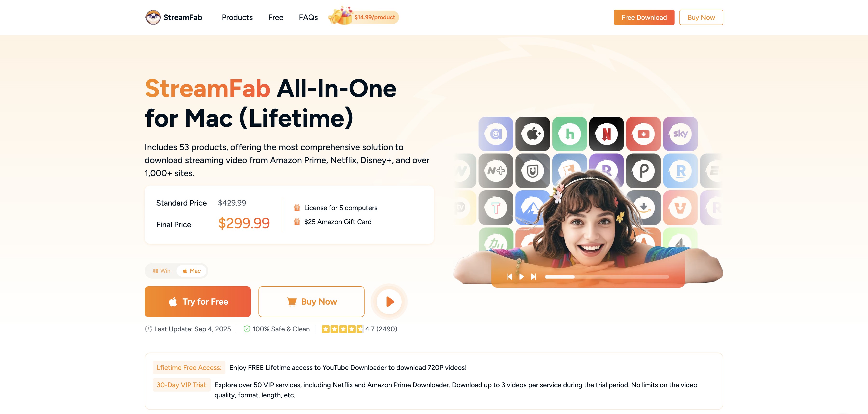Switch platform toggle to Win
The width and height of the screenshot is (868, 414).
coord(161,271)
